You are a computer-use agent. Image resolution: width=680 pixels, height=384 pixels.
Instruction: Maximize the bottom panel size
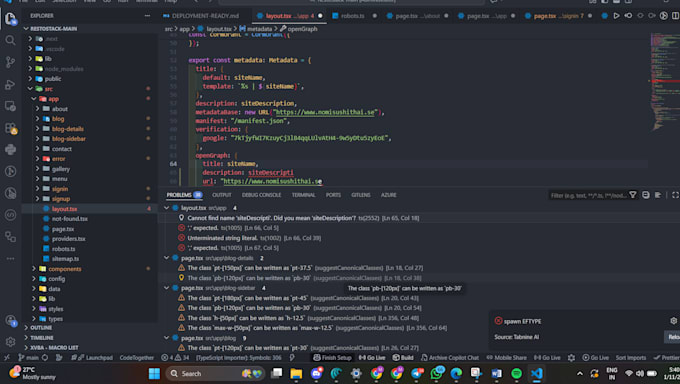coord(675,195)
